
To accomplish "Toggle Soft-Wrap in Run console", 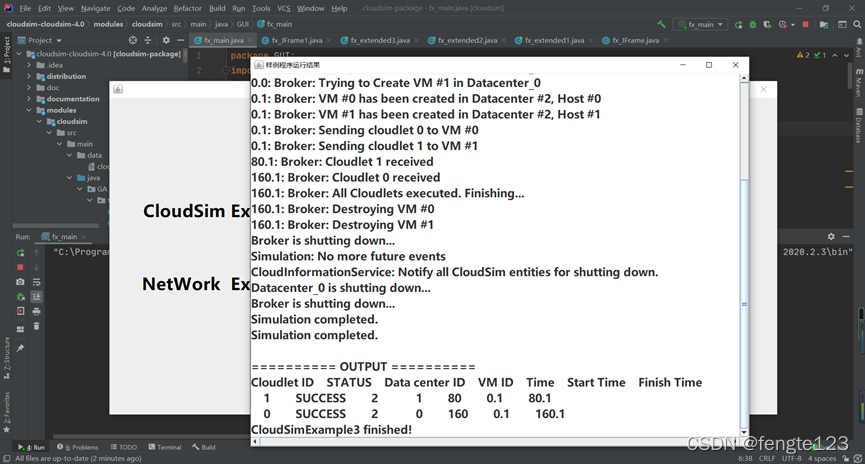I will (36, 282).
